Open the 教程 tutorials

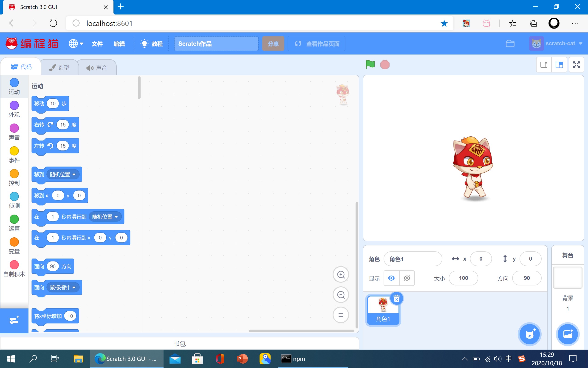[152, 44]
